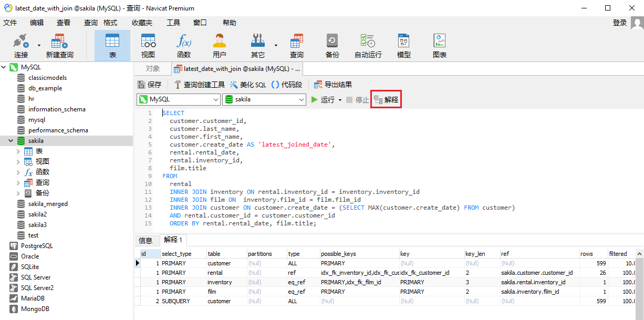The height and width of the screenshot is (320, 644).
Task: Click the Model (模型) toolbar icon
Action: pos(403,46)
